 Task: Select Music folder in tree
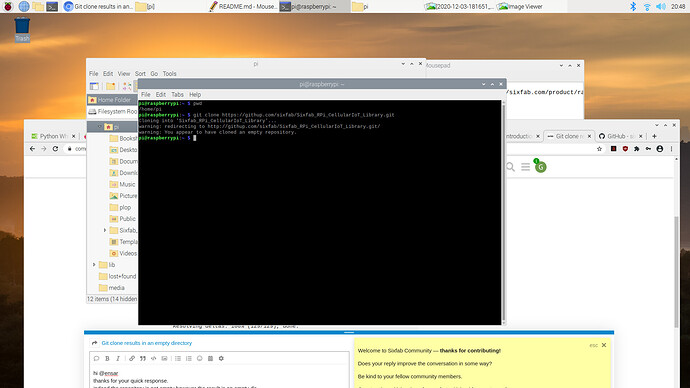tap(123, 184)
